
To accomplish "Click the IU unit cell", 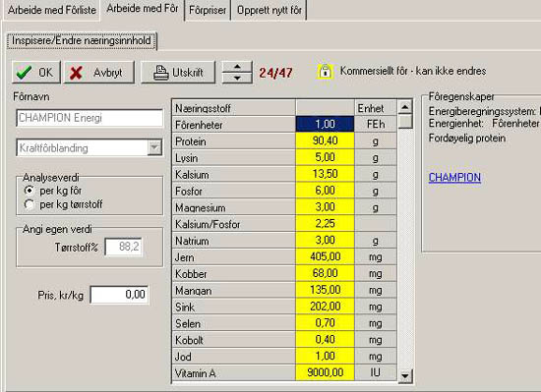I will [376, 372].
